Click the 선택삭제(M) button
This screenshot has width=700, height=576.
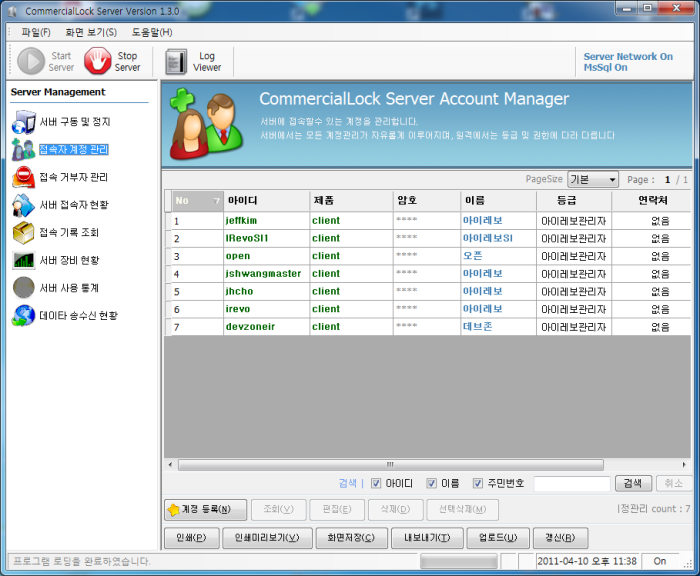tap(462, 509)
